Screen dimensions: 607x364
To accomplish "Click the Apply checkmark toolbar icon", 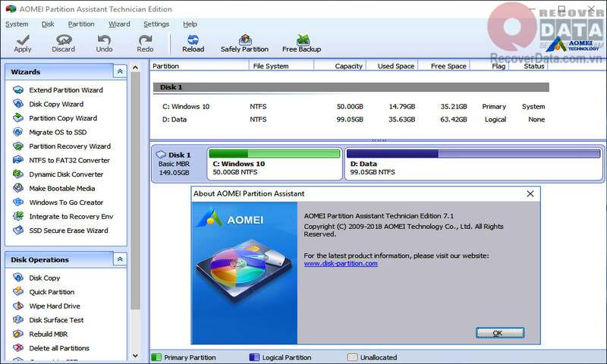I will click(23, 39).
